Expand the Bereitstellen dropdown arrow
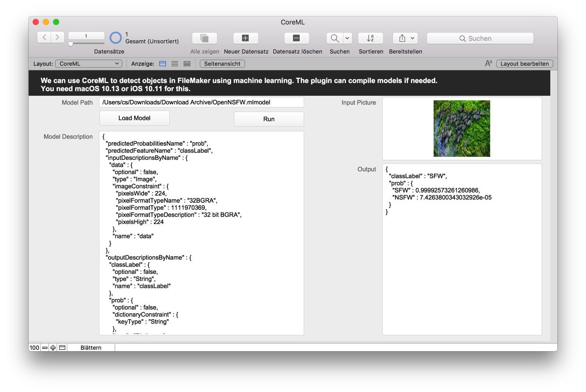This screenshot has height=392, width=586. [x=412, y=38]
